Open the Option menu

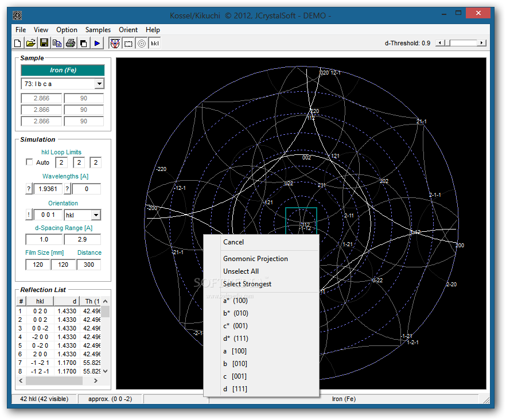coord(67,30)
